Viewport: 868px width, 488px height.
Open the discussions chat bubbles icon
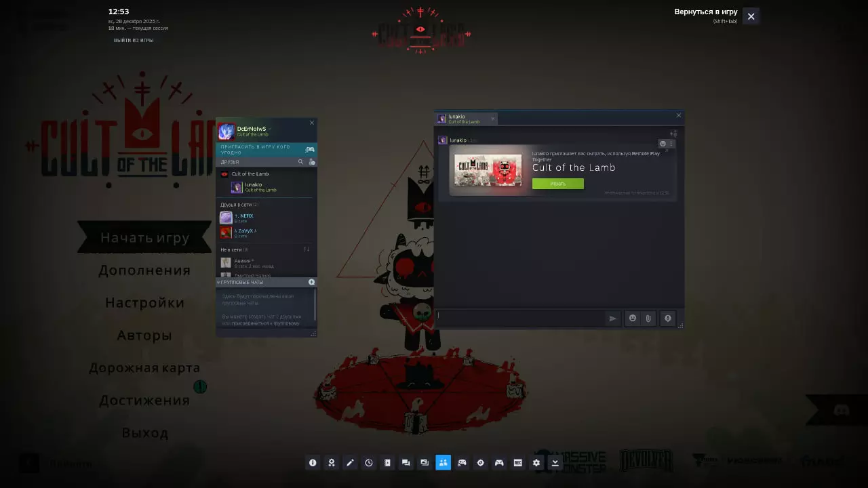coord(406,463)
